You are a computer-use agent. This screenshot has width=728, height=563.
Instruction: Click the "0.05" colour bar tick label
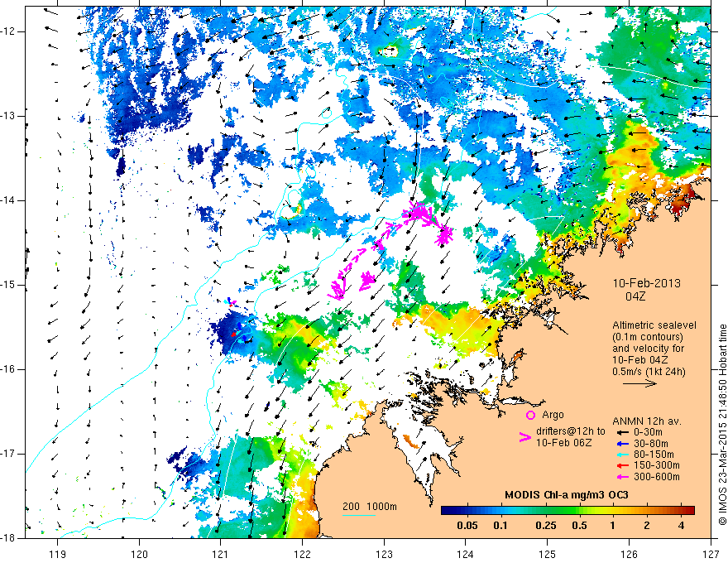467,526
